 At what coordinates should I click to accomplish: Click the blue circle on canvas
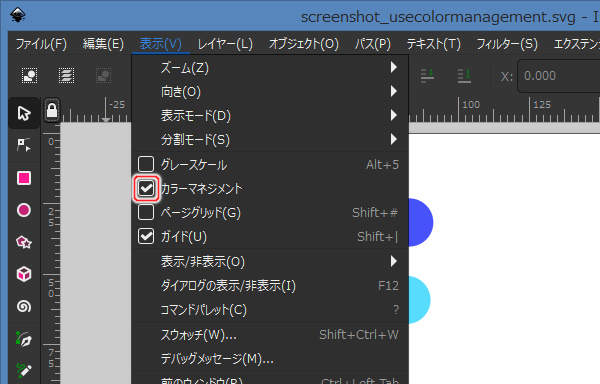[421, 222]
